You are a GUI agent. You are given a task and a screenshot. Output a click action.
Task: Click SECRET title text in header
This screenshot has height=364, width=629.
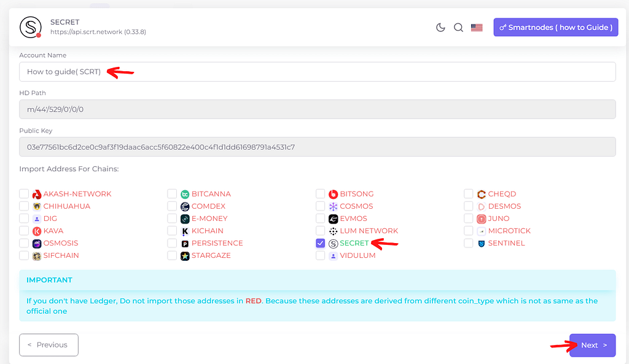coord(65,22)
